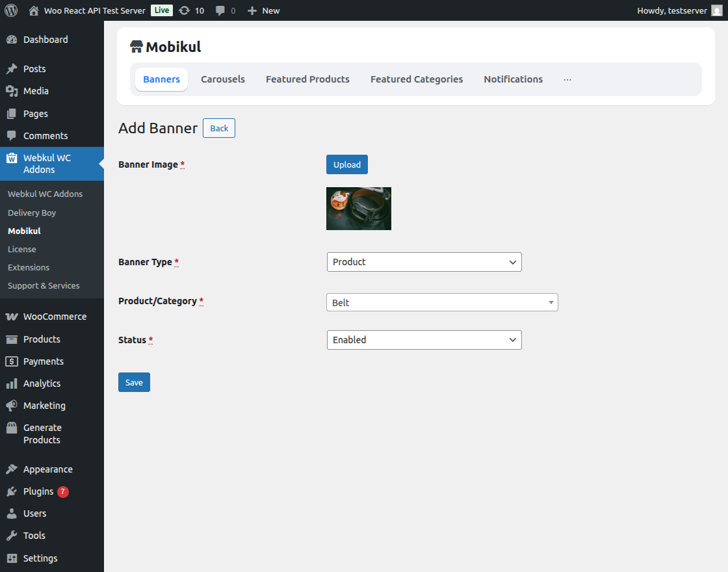Save the new banner
Viewport: 728px width, 572px height.
[134, 382]
